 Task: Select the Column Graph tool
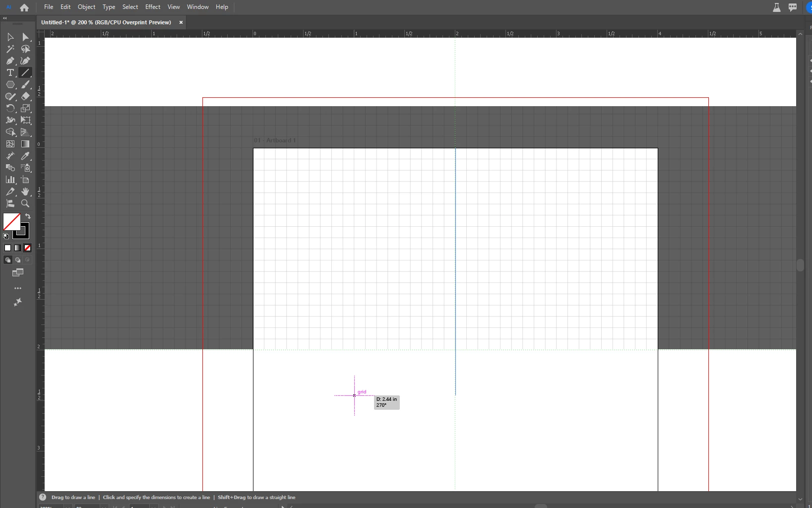(10, 180)
